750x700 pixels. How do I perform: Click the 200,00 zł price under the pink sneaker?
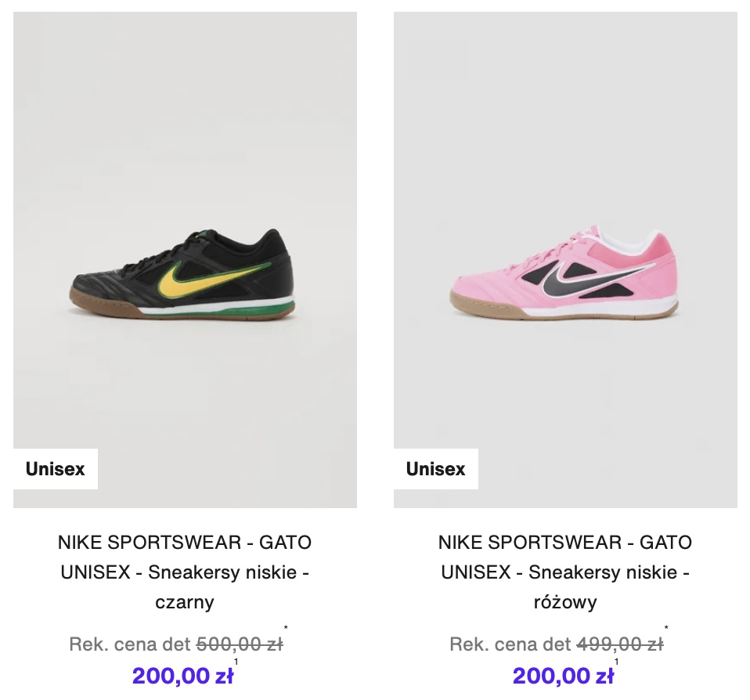coord(563,676)
